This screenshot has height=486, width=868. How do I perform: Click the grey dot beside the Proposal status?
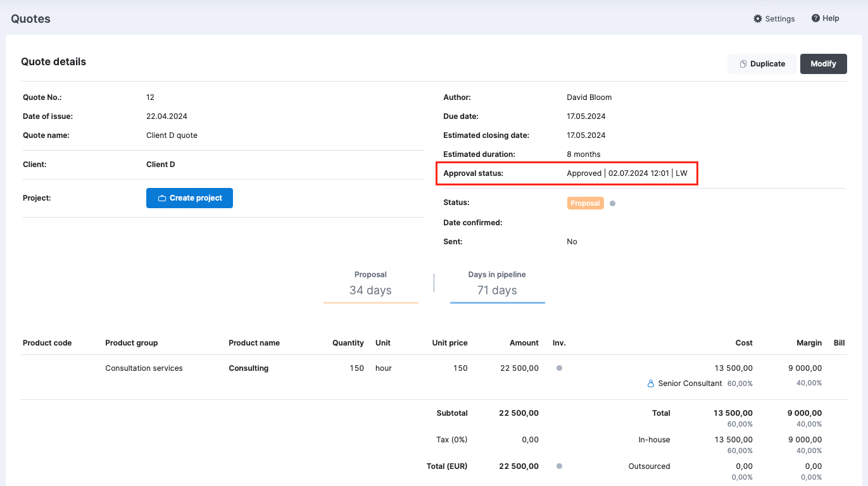pos(612,204)
